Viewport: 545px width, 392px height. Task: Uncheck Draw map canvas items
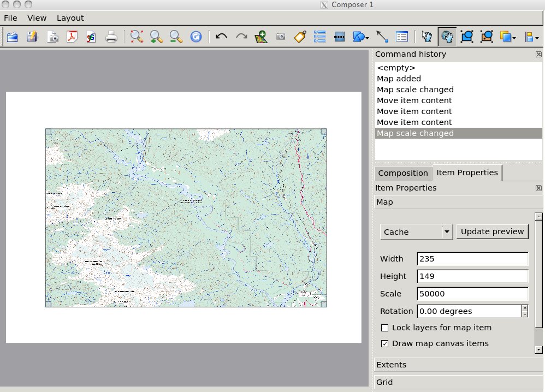(x=385, y=344)
